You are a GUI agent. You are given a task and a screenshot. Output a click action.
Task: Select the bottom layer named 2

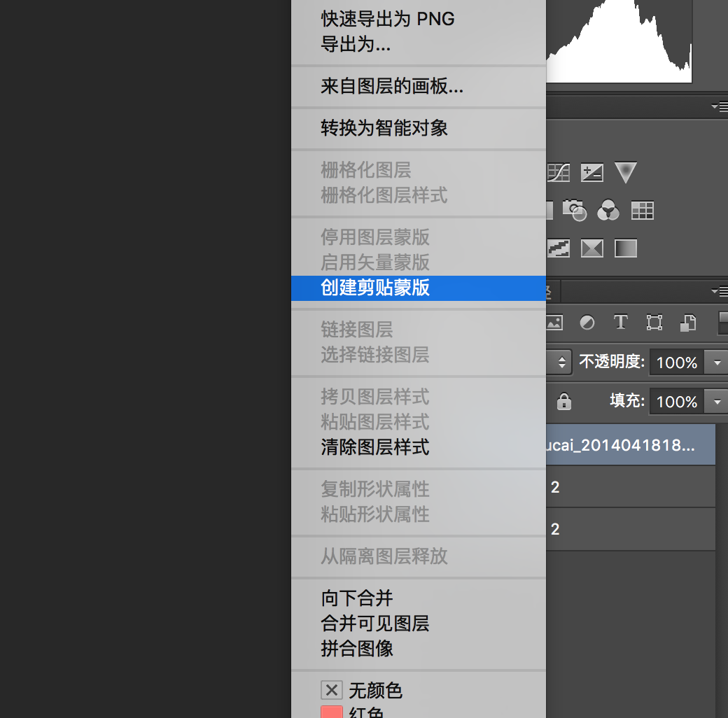(631, 529)
